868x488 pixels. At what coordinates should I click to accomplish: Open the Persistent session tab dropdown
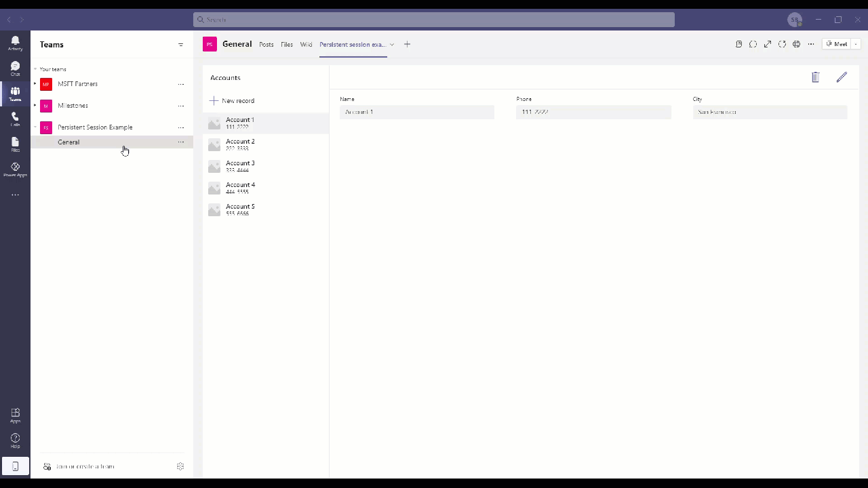pyautogui.click(x=392, y=45)
